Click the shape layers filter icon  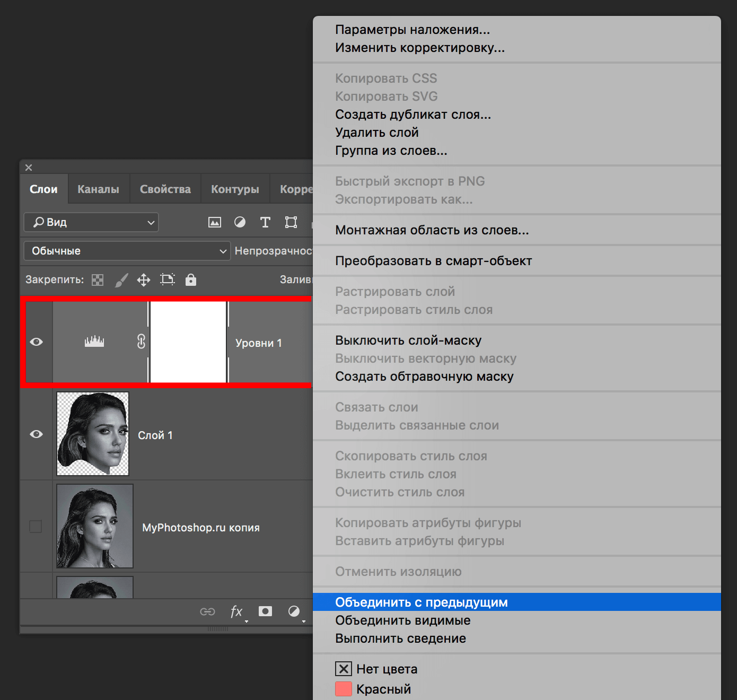pos(291,222)
